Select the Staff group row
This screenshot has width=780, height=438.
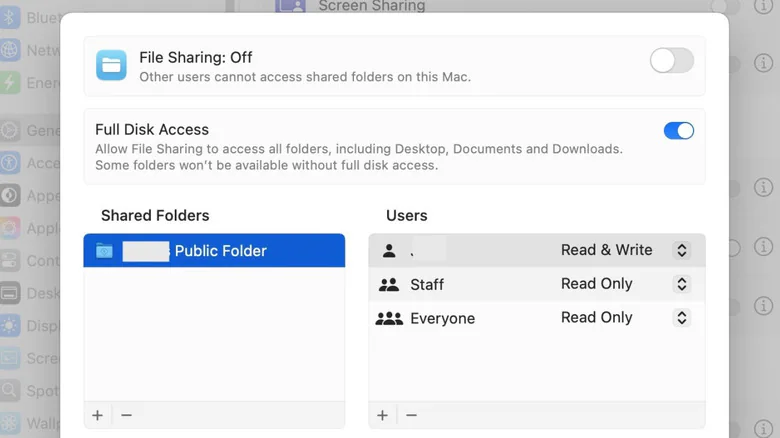(x=537, y=284)
